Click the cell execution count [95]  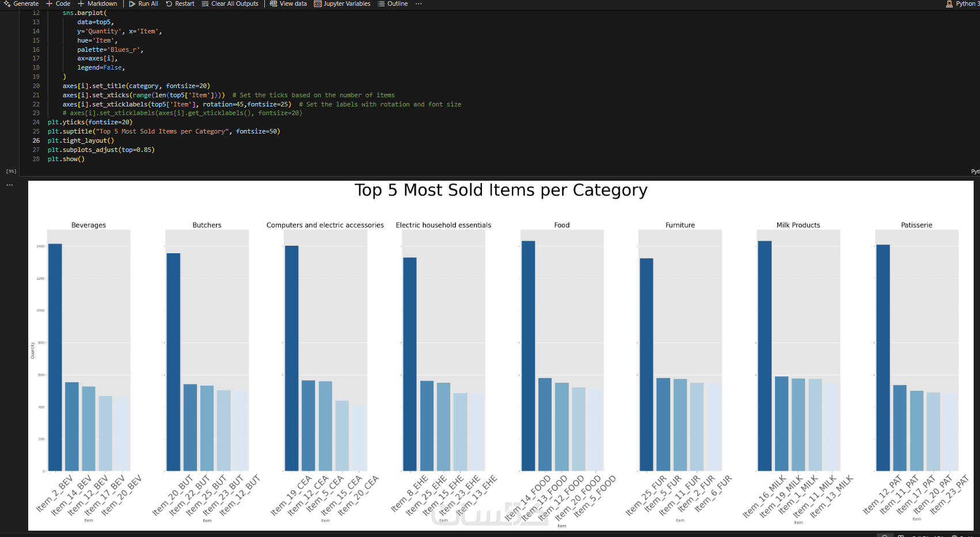click(x=11, y=172)
